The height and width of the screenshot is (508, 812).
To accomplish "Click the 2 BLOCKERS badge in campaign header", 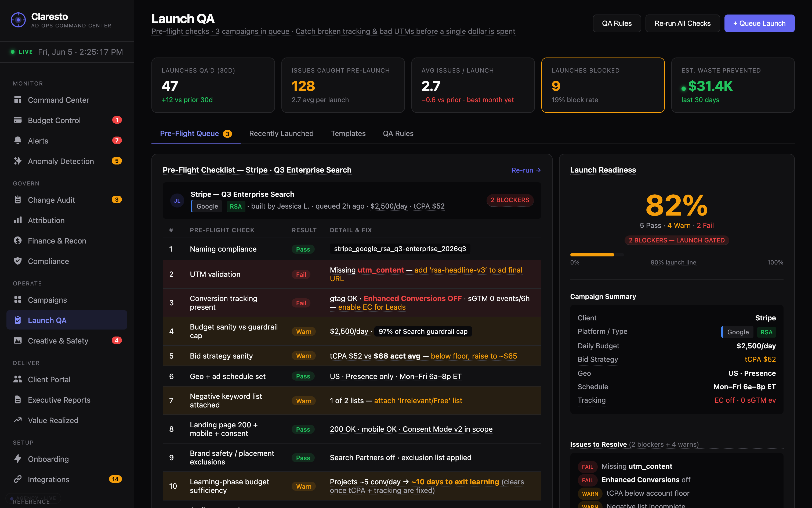I will [510, 200].
